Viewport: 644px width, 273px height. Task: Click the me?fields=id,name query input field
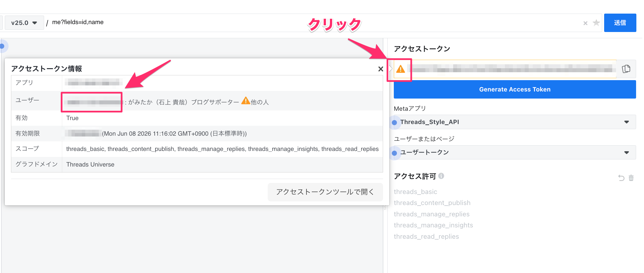pos(311,23)
